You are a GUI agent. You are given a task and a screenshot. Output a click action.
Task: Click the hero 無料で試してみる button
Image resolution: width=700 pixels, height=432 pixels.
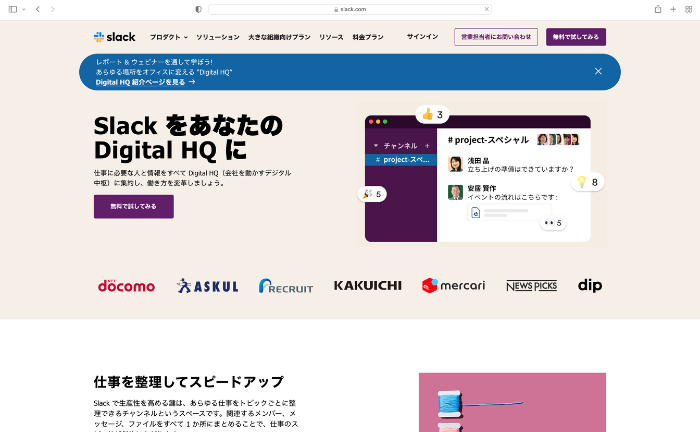click(133, 206)
